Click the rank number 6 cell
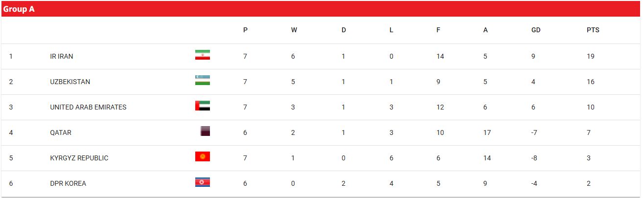The width and height of the screenshot is (644, 198). point(11,183)
